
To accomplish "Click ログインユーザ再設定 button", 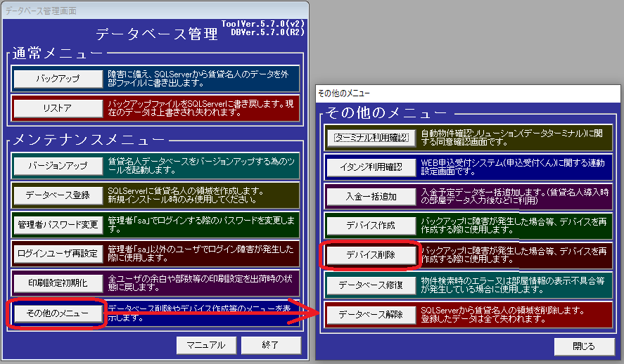I will [57, 254].
